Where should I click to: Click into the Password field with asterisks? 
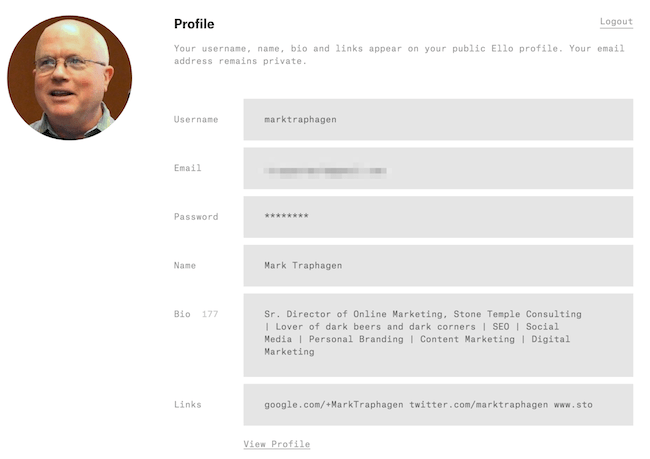pos(438,217)
